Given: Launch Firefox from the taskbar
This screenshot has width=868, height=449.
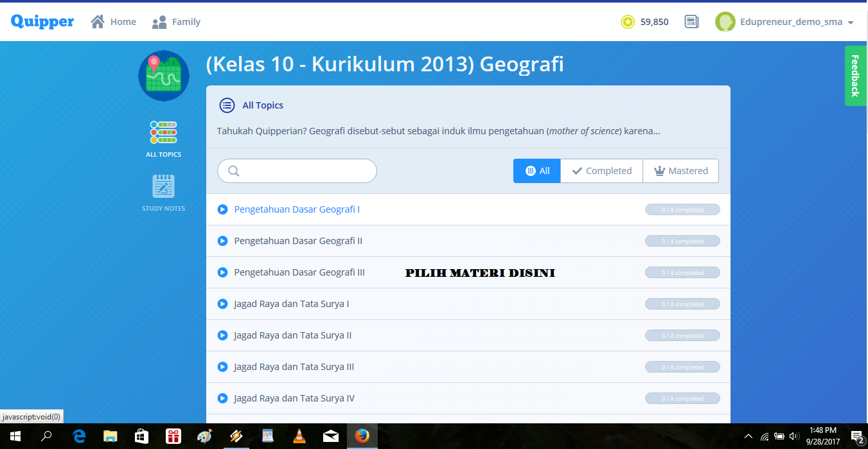Looking at the screenshot, I should coord(362,436).
